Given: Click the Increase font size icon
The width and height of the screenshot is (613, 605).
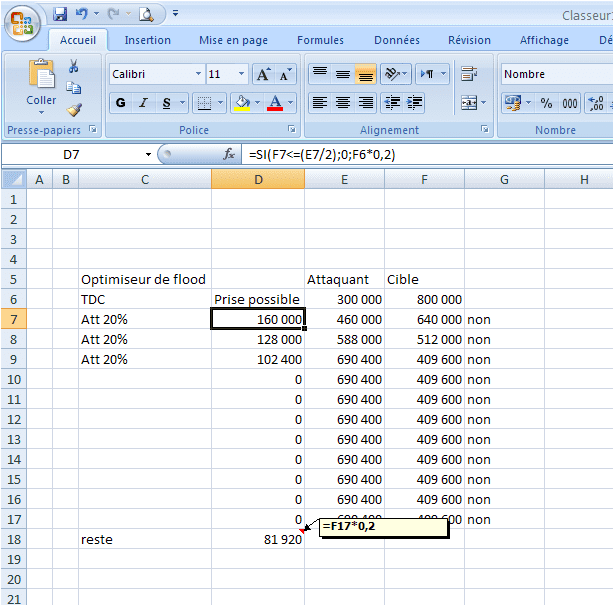Looking at the screenshot, I should (263, 75).
